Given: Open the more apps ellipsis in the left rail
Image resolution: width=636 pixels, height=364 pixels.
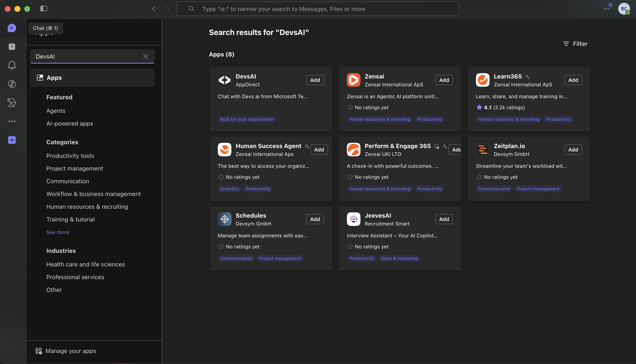Looking at the screenshot, I should [x=12, y=121].
